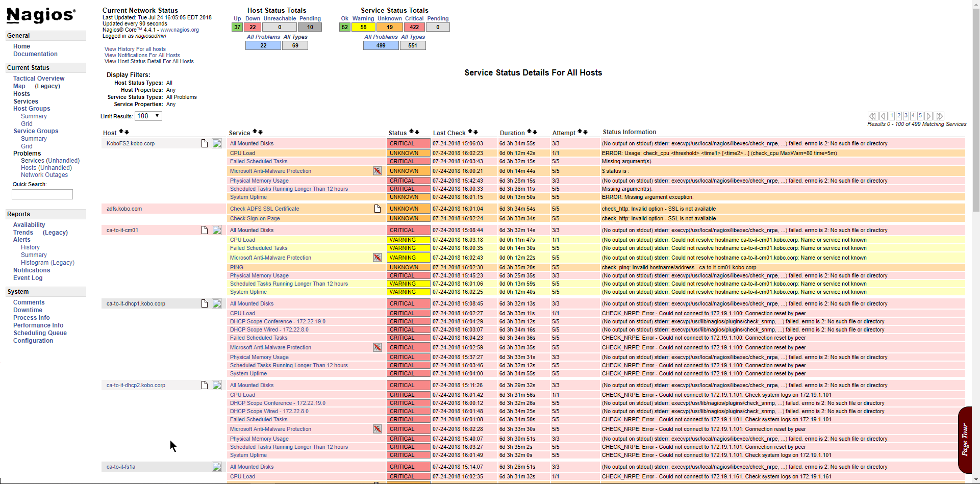
Task: Click the Quick Search input field
Action: click(x=42, y=194)
